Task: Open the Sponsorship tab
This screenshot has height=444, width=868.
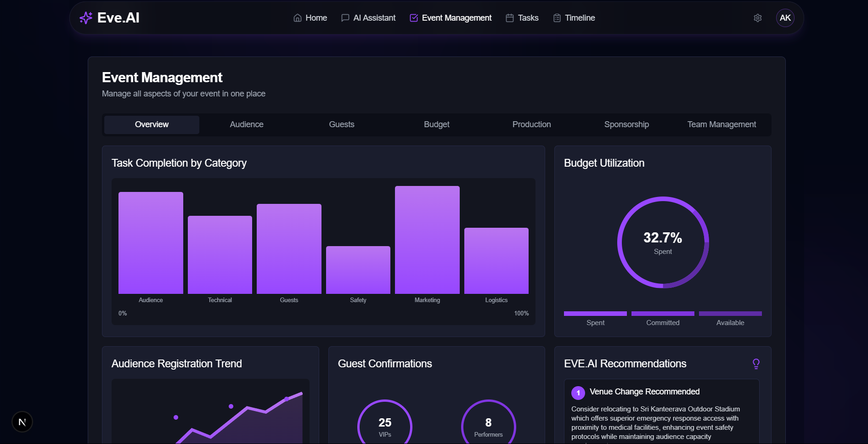Action: tap(626, 124)
